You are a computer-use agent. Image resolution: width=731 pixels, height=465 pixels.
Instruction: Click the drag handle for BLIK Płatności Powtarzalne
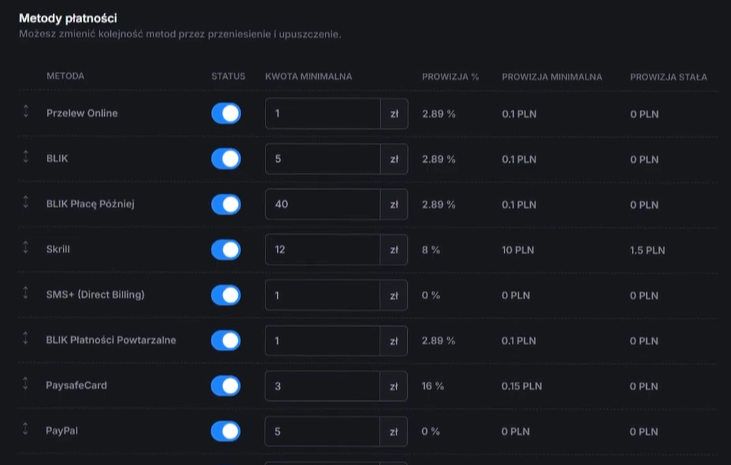(x=26, y=338)
